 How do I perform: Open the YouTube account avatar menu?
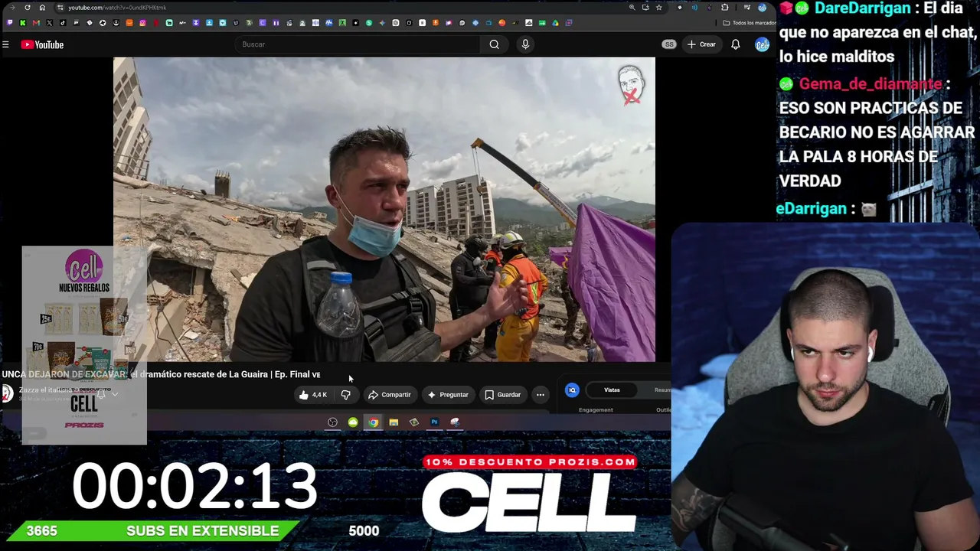[761, 44]
